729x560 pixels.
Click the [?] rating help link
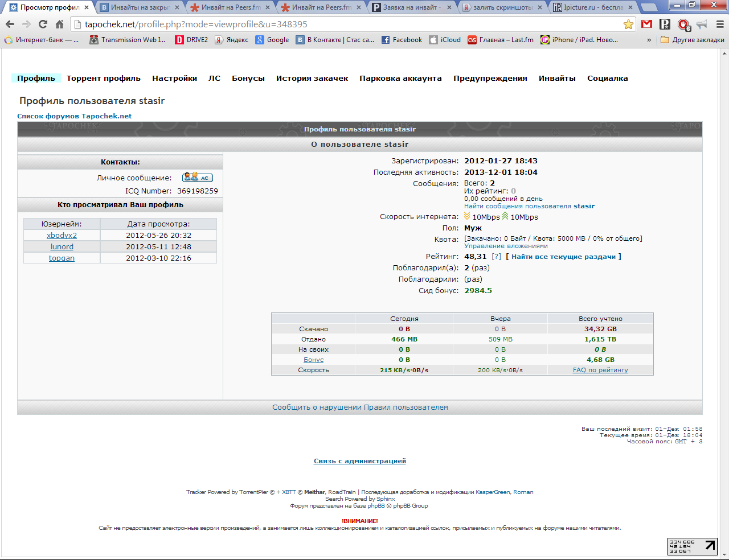[x=496, y=257]
